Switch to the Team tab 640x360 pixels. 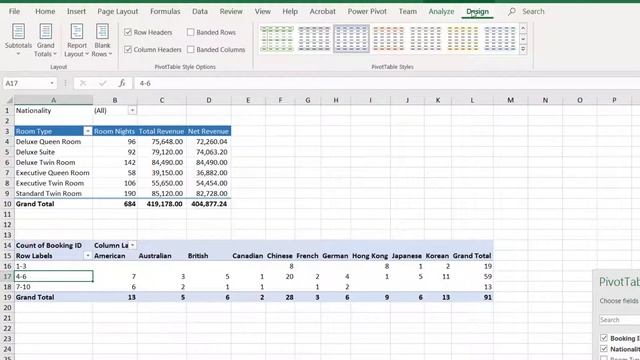coord(408,11)
